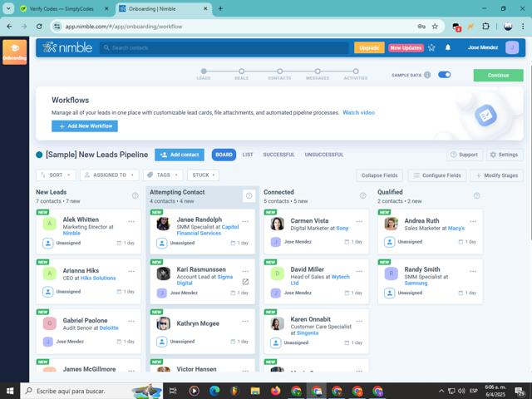Open Kathryn Mcgee card options menu
Viewport: 532px width, 399px height.
[x=245, y=322]
